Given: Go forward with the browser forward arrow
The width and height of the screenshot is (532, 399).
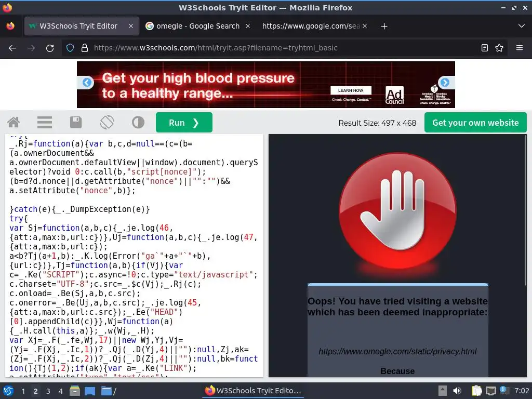Looking at the screenshot, I should 31,48.
